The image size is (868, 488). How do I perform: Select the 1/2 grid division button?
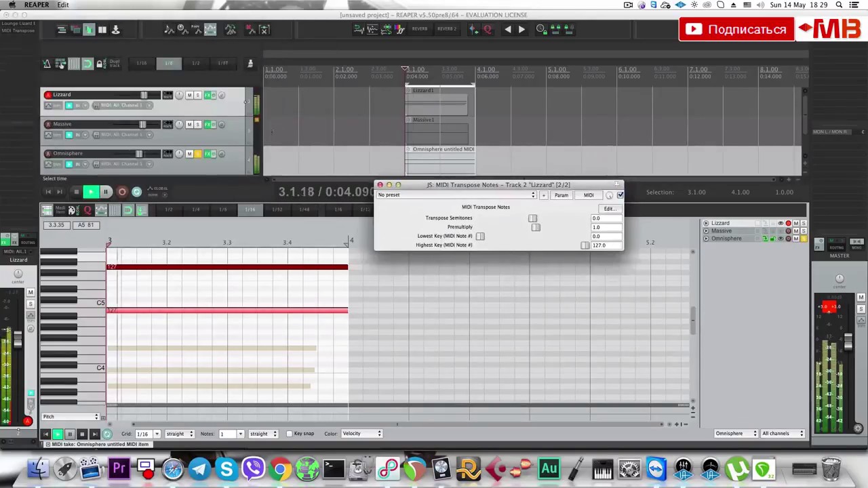[x=196, y=64]
